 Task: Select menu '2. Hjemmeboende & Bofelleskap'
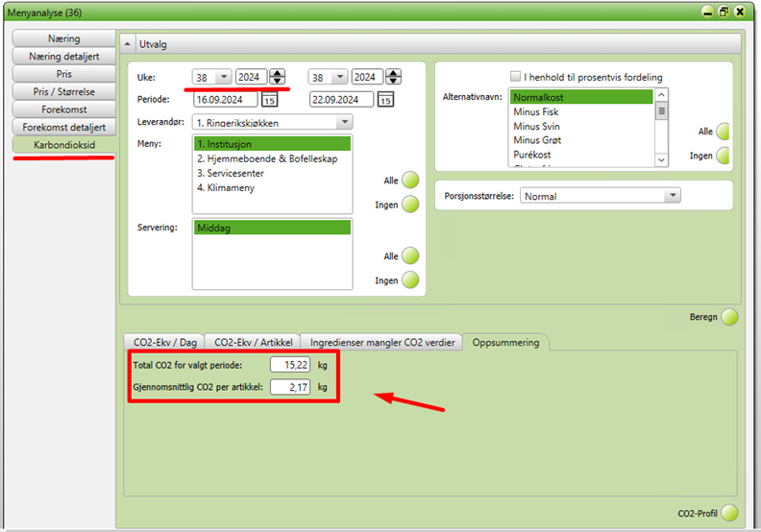272,158
